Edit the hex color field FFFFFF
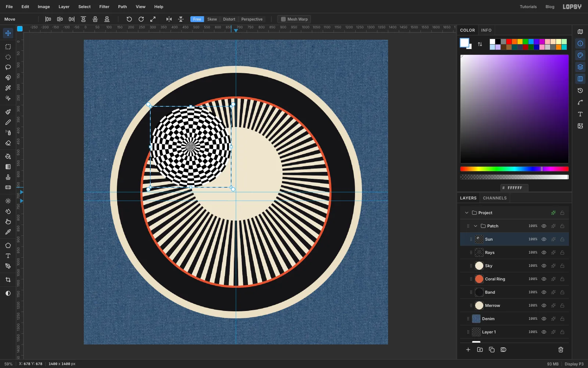 (x=514, y=188)
